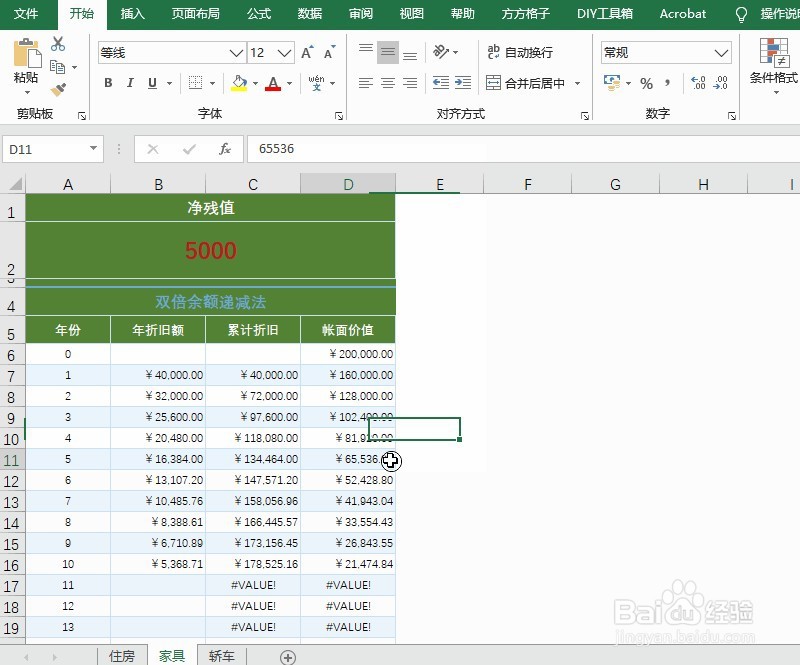800x665 pixels.
Task: Open fill color dropdown arrow
Action: pos(255,83)
